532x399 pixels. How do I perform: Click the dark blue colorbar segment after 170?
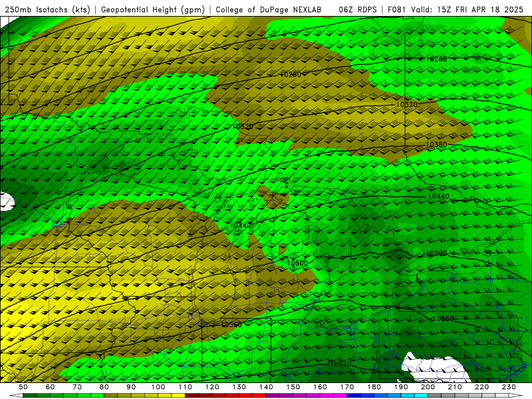pos(354,396)
